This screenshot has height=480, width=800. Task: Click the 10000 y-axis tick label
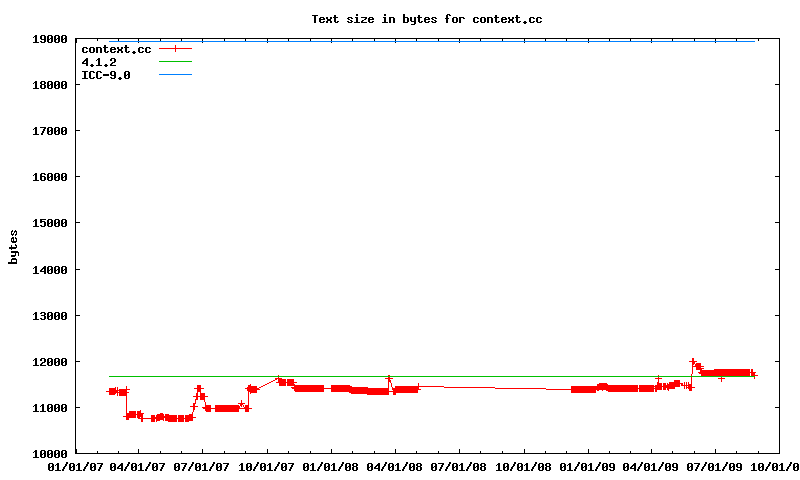pyautogui.click(x=49, y=453)
